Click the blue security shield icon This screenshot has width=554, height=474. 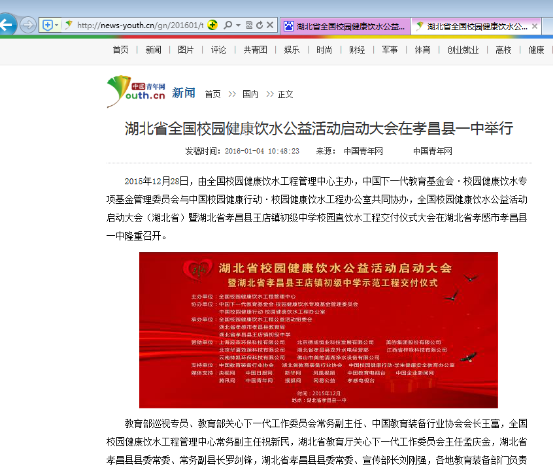(48, 25)
